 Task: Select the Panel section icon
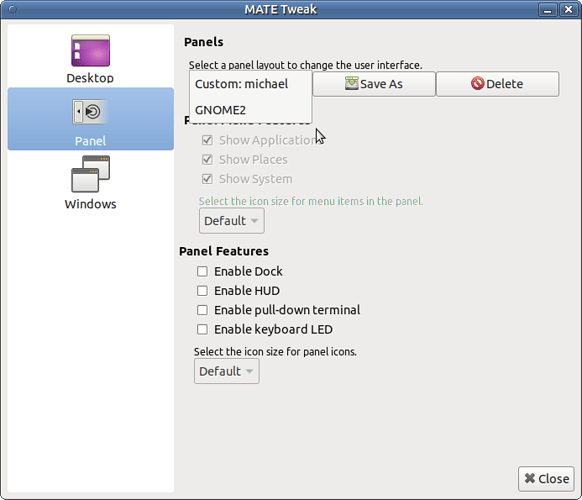point(90,111)
